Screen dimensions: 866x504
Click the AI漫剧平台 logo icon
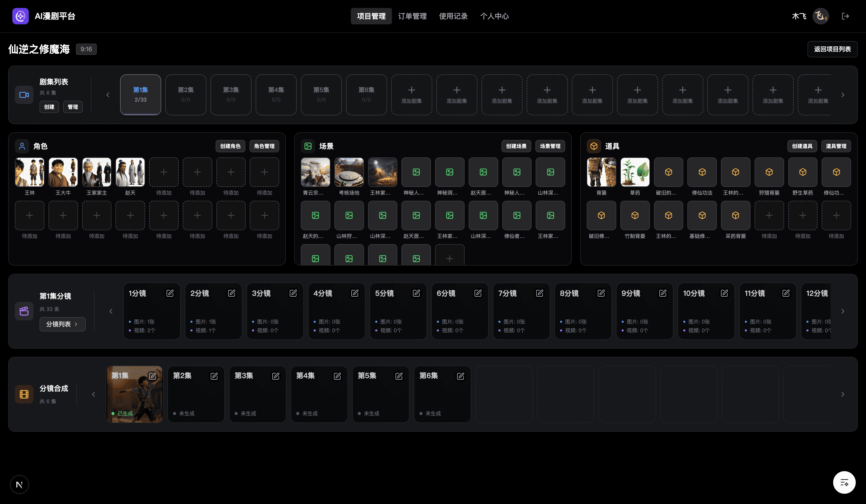(x=20, y=16)
